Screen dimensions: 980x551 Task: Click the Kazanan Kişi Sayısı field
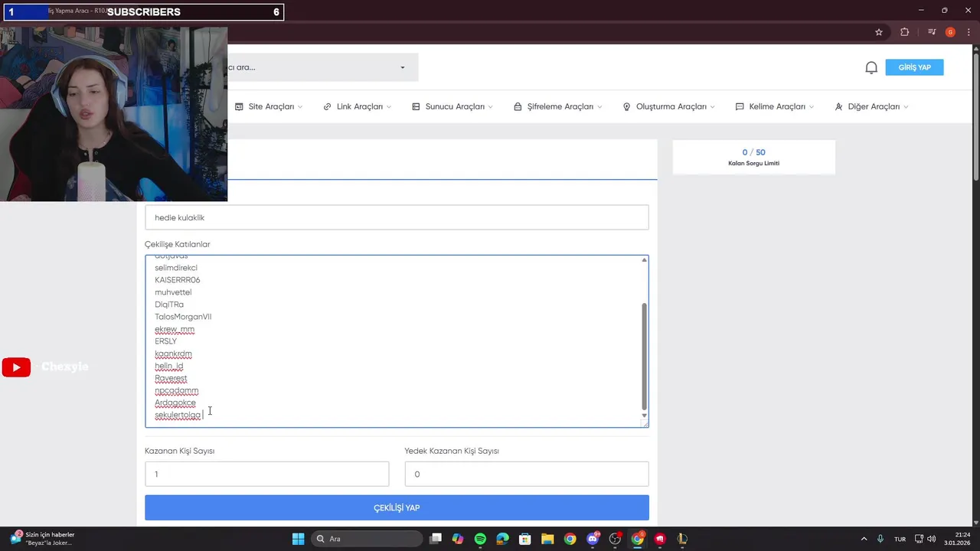[x=266, y=474]
